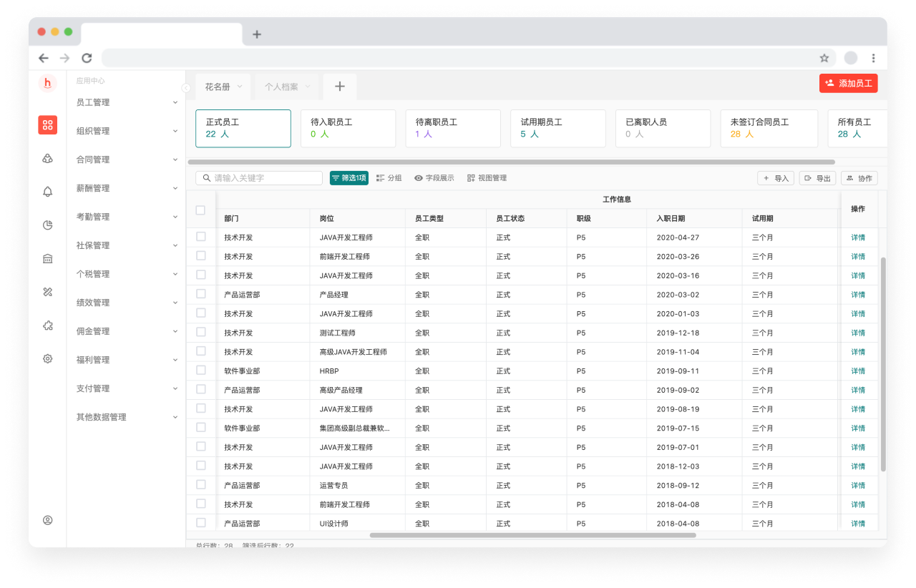Open the user profile icon at the sidebar bottom
The height and width of the screenshot is (588, 916).
pyautogui.click(x=48, y=520)
